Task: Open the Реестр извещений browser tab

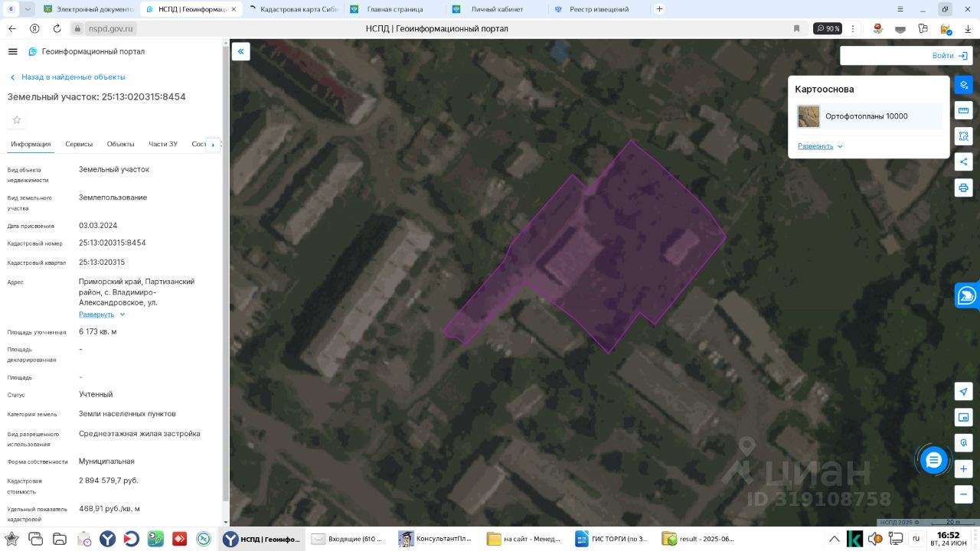Action: pyautogui.click(x=599, y=9)
